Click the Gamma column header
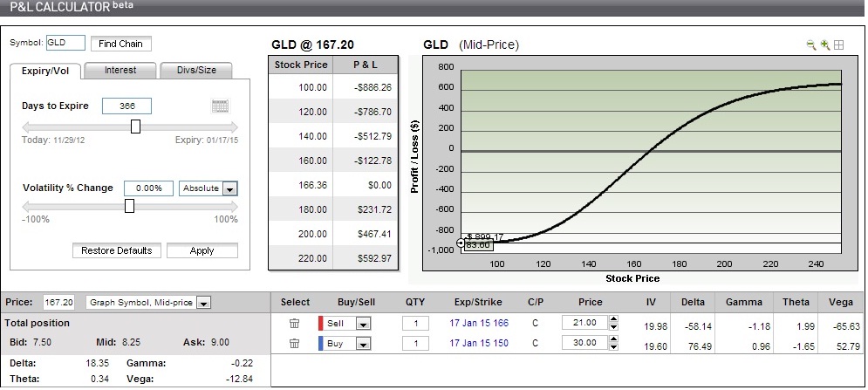Image resolution: width=868 pixels, height=390 pixels. tap(744, 302)
